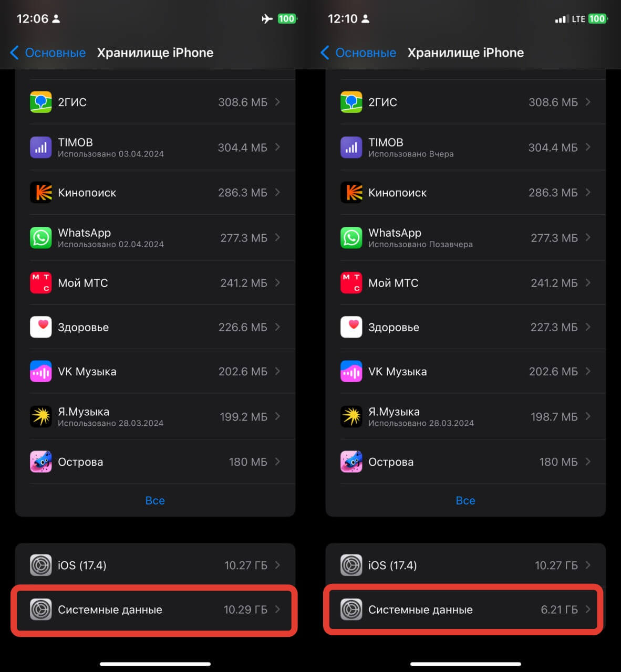Expand chevron on Системные данные 10.29 ГБ row
Viewport: 621px width, 672px height.
click(x=277, y=610)
